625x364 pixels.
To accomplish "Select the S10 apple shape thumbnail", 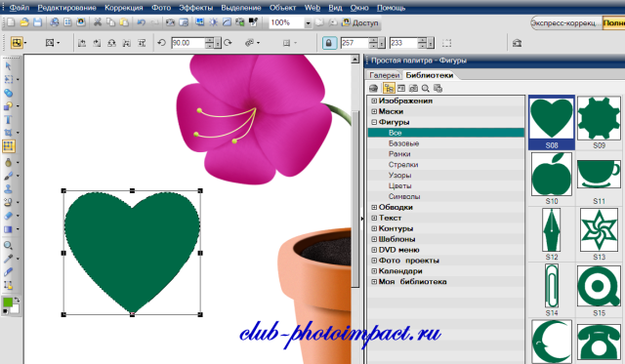I will (551, 175).
